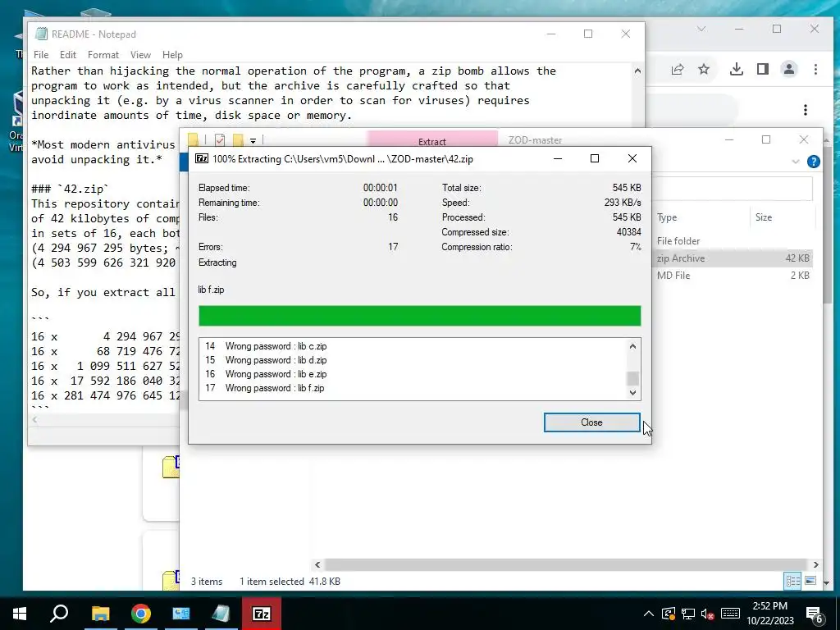Click the green extraction progress bar
Image resolution: width=840 pixels, height=630 pixels.
pyautogui.click(x=419, y=316)
